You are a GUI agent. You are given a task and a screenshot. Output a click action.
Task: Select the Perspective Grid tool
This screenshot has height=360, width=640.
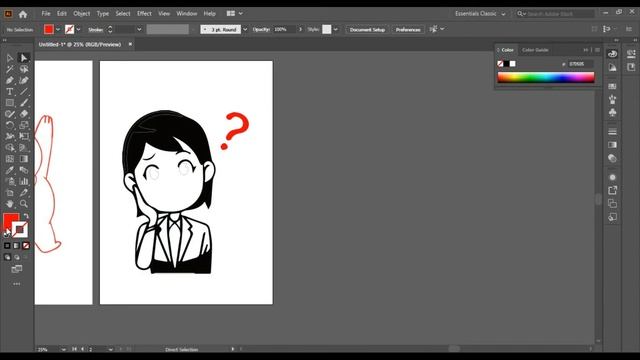24,148
